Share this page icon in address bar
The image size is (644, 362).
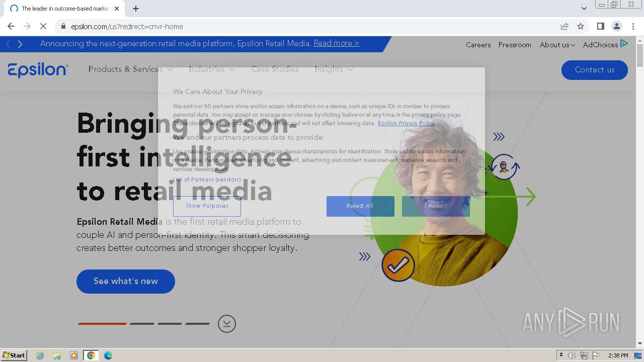(565, 26)
